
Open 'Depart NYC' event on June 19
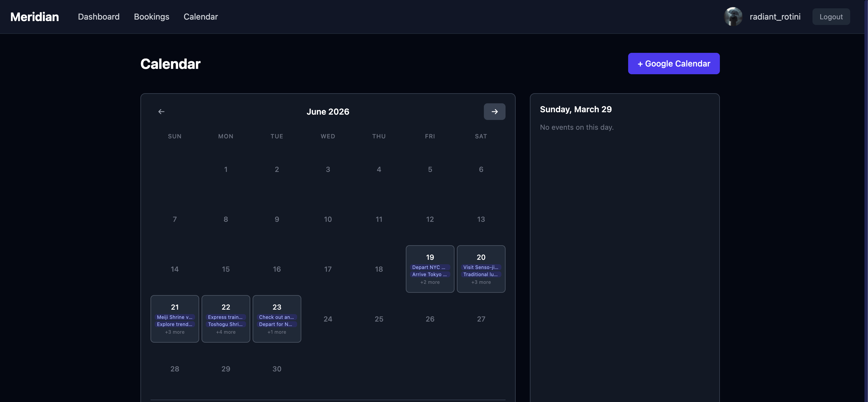pyautogui.click(x=429, y=267)
